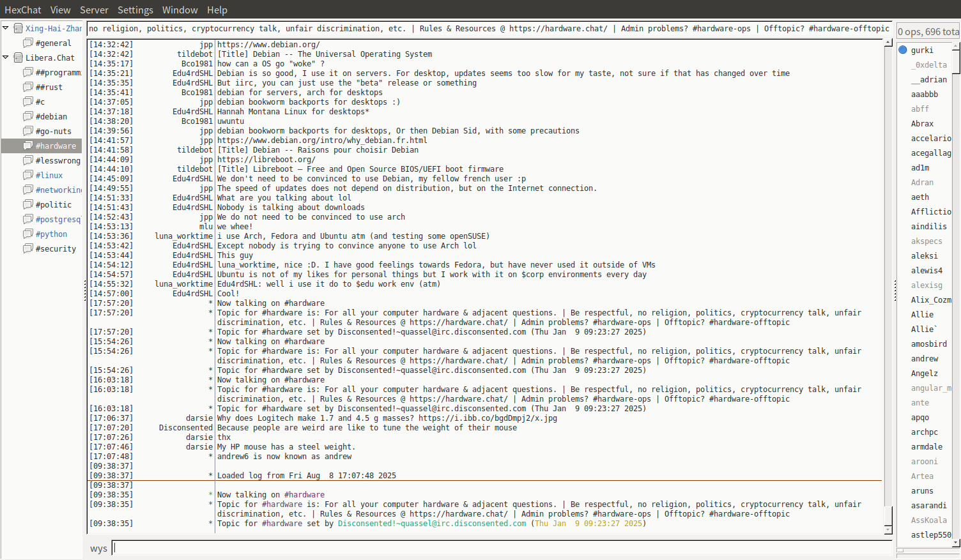Select user aeth in the user list
Image resolution: width=961 pixels, height=560 pixels.
[920, 197]
